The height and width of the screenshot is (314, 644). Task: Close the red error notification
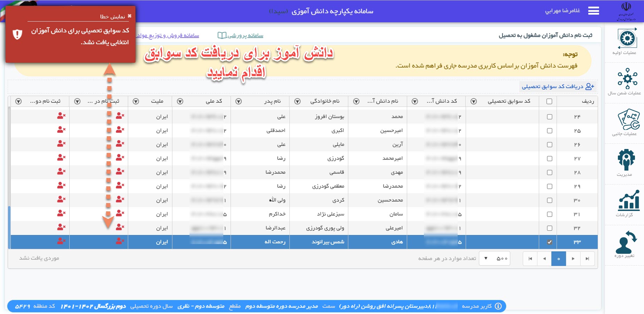130,16
